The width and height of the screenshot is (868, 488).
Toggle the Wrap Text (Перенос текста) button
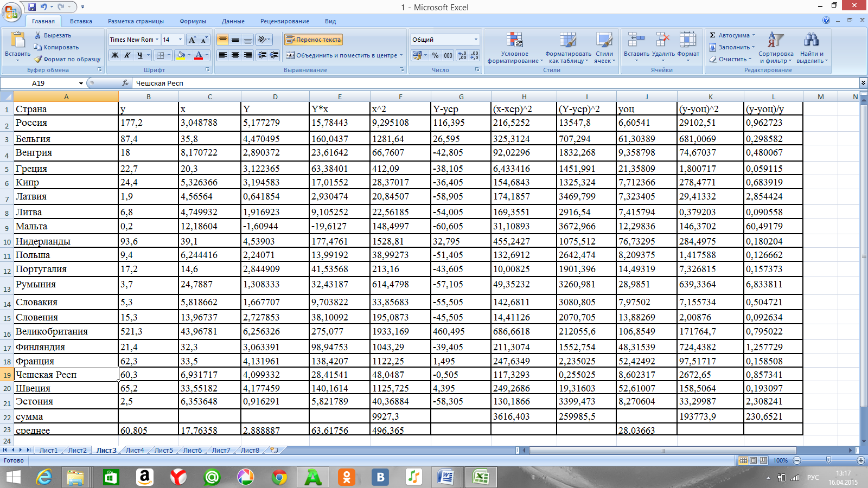pos(313,40)
